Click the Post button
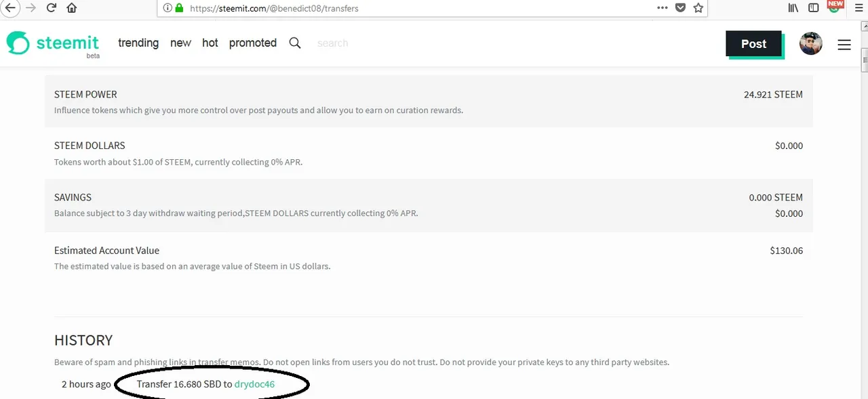 tap(753, 44)
